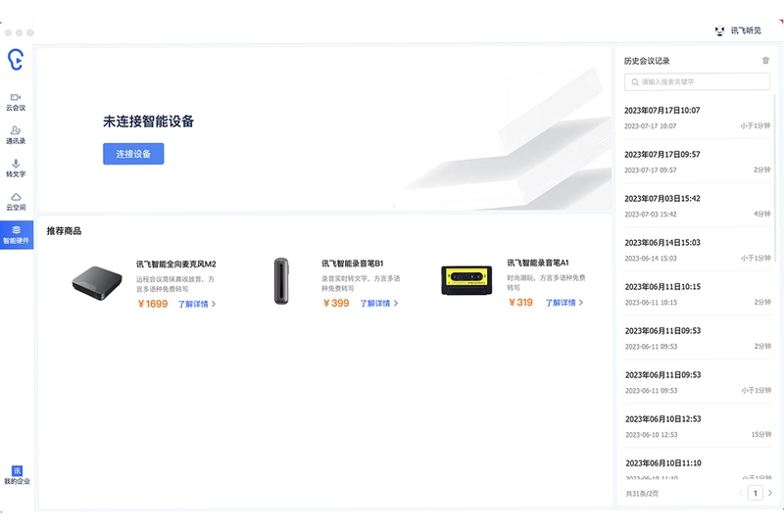Open 我的企业 enterprise section
784x532 pixels.
tap(17, 475)
